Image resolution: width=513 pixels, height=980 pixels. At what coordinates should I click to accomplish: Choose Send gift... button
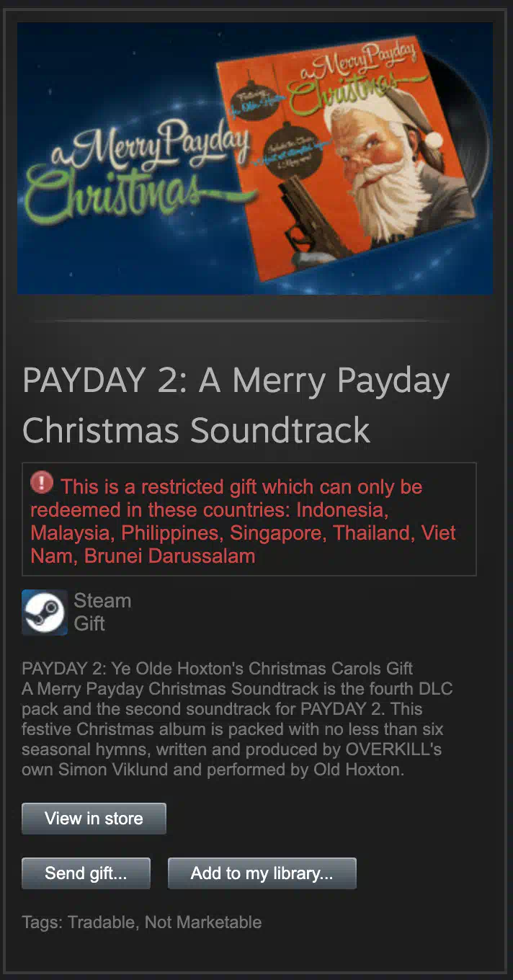tap(86, 873)
